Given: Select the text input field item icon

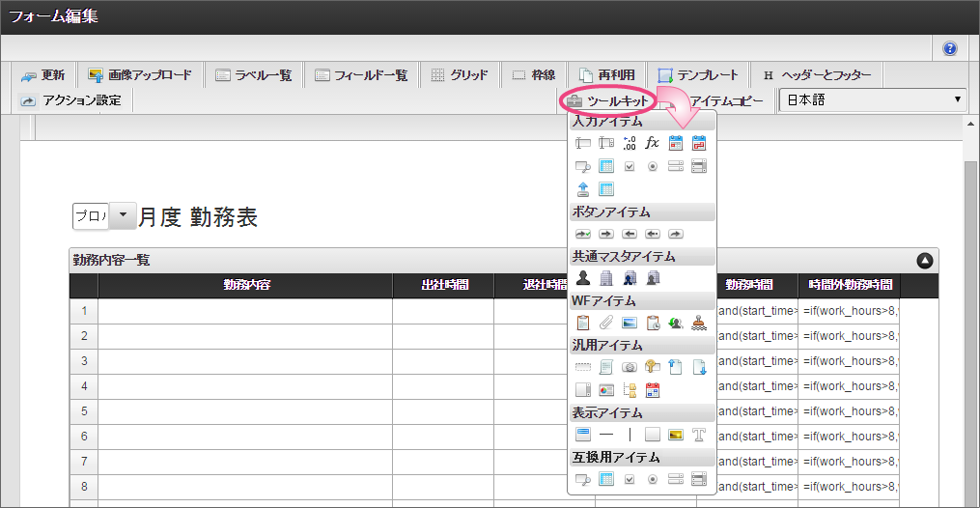Looking at the screenshot, I should (582, 143).
